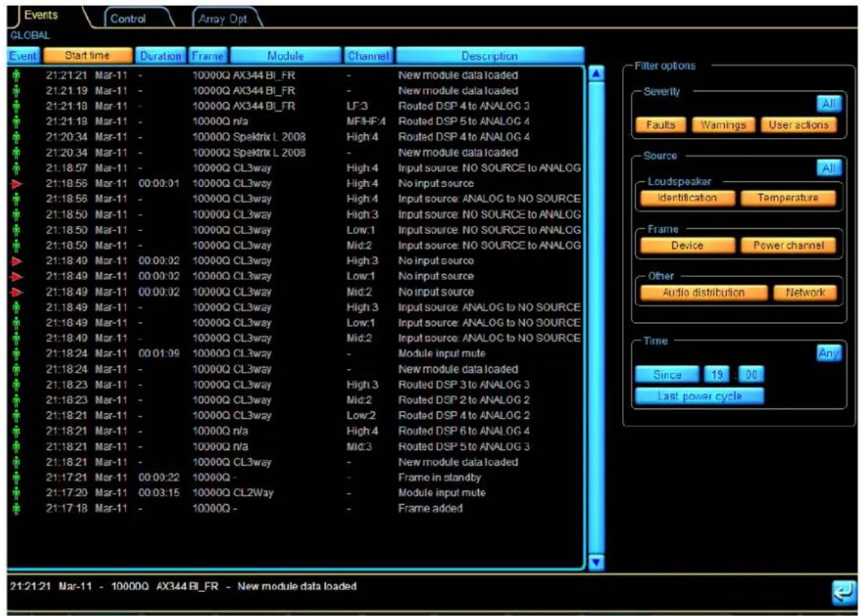Click scroll up arrow of event list
The image size is (860, 616).
pyautogui.click(x=596, y=73)
